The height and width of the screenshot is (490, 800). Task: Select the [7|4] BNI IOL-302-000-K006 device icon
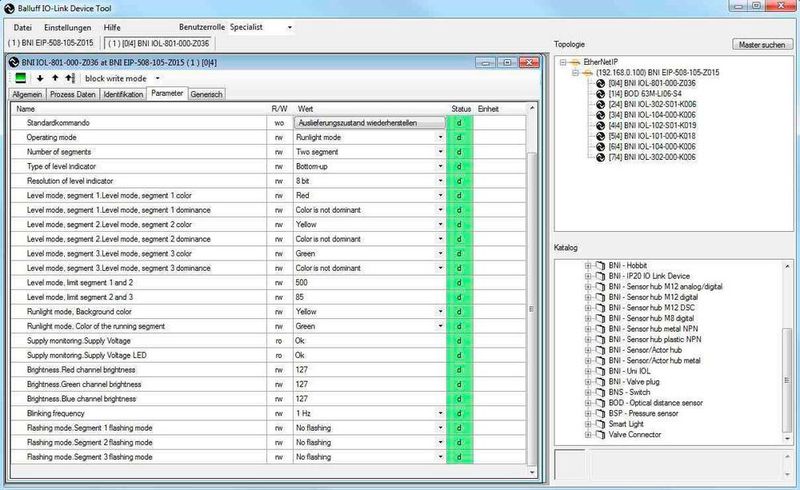coord(601,157)
